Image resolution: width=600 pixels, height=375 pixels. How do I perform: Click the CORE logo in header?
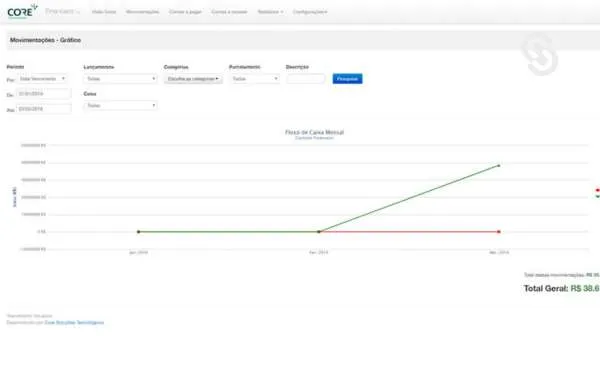click(22, 11)
